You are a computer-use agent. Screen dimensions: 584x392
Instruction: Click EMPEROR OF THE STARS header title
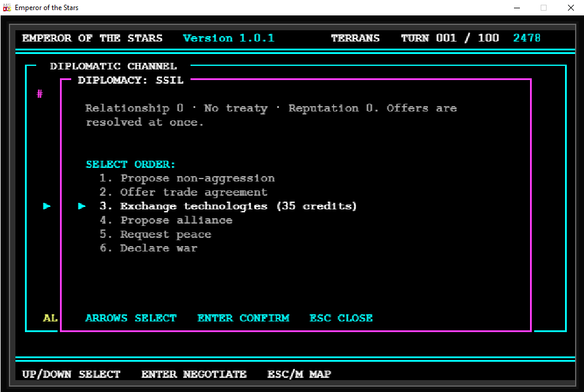(93, 38)
